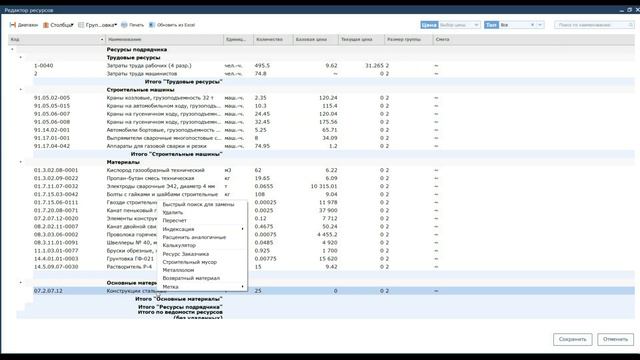Viewport: 640px width, 360px height.
Task: Select Электроды сварочные Э42 row
Action: (334, 186)
